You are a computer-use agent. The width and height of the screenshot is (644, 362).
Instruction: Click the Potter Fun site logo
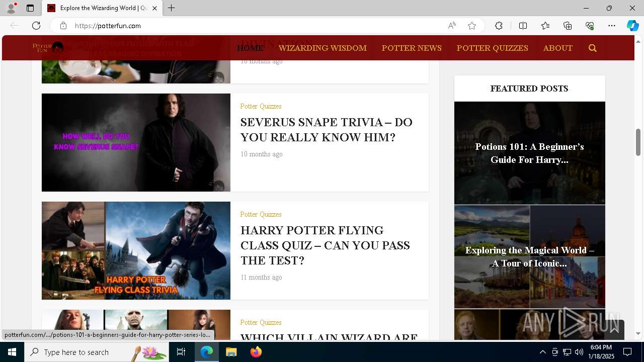point(48,48)
